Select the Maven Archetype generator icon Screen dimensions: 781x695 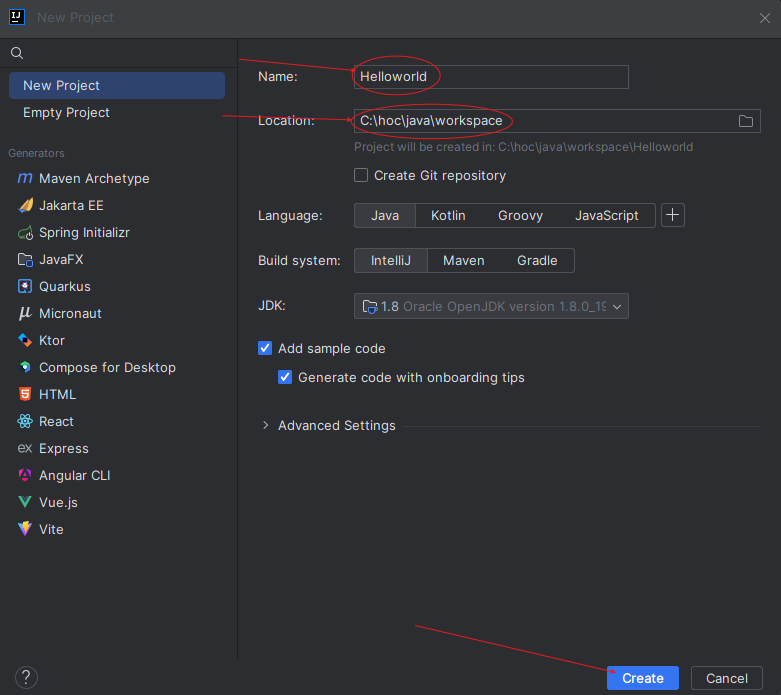click(x=25, y=178)
